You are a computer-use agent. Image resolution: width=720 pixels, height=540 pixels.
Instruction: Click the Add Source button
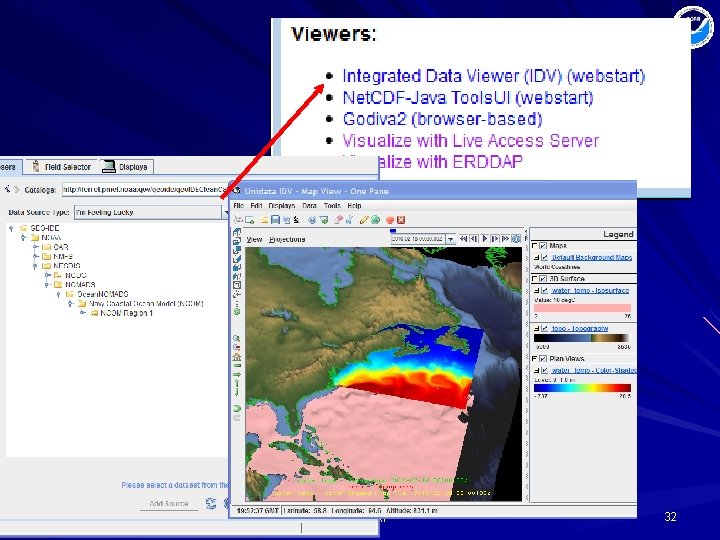(169, 504)
